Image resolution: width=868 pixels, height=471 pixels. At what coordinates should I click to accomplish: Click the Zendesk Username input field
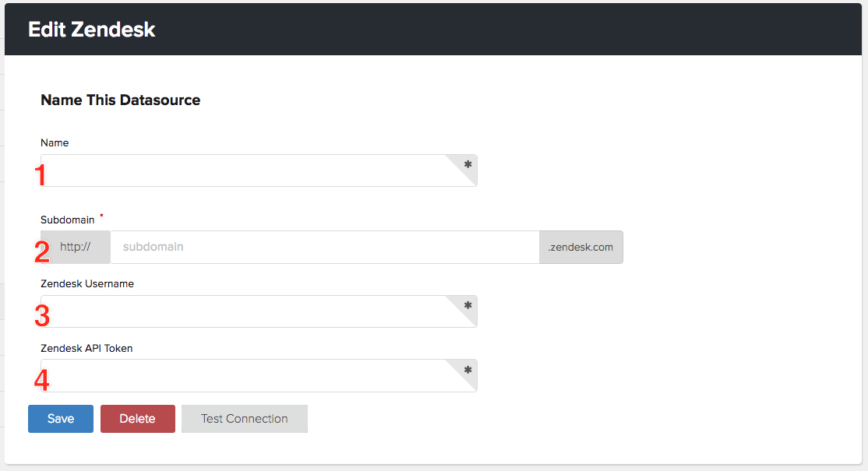point(259,311)
